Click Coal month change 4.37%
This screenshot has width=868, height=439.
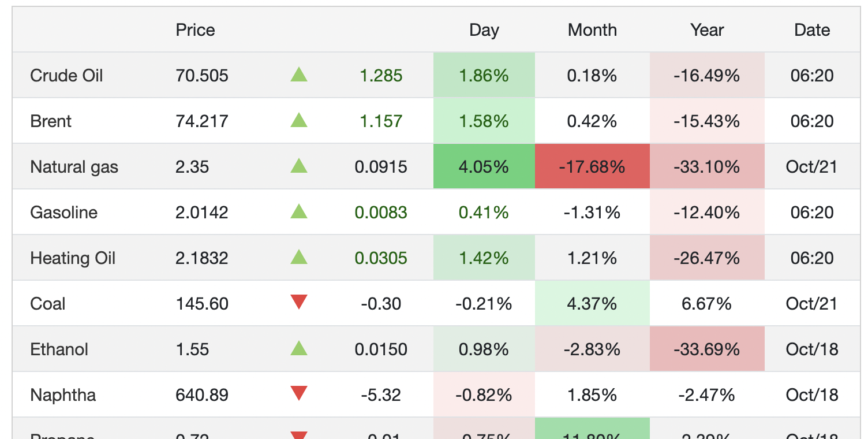click(592, 304)
